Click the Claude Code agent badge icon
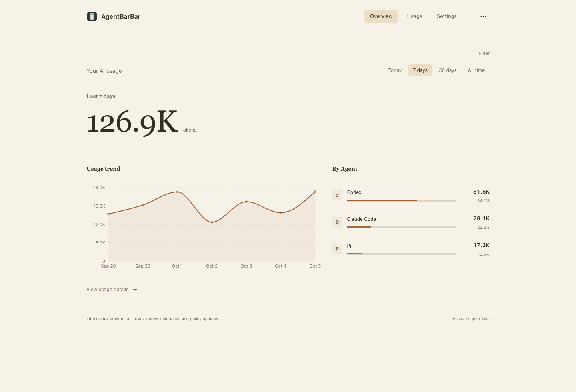 click(337, 222)
